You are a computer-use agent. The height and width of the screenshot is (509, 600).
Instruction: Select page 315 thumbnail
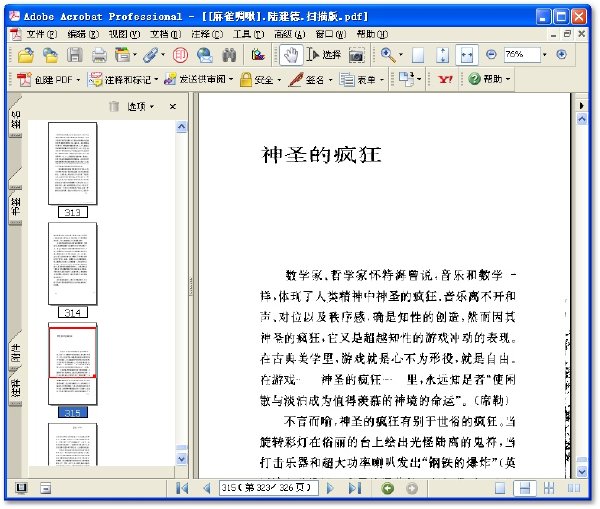pyautogui.click(x=73, y=364)
